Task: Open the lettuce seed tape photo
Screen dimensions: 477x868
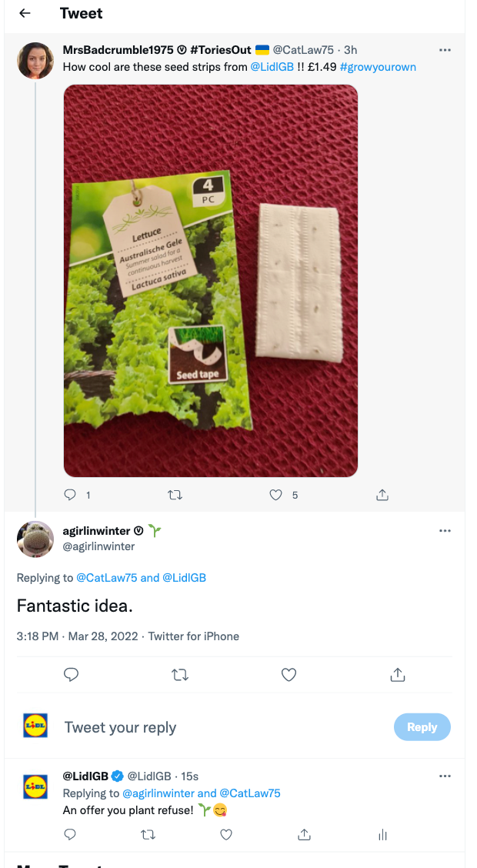Action: tap(211, 281)
